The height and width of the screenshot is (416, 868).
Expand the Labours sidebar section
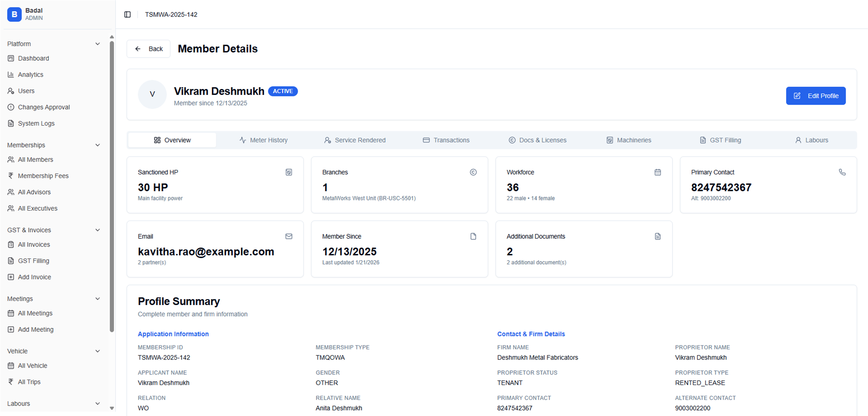97,404
